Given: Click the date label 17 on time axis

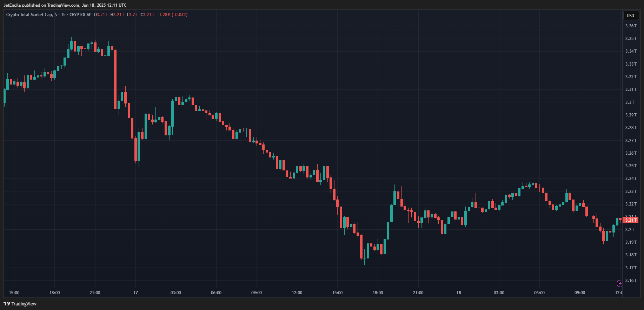Looking at the screenshot, I should tap(135, 293).
